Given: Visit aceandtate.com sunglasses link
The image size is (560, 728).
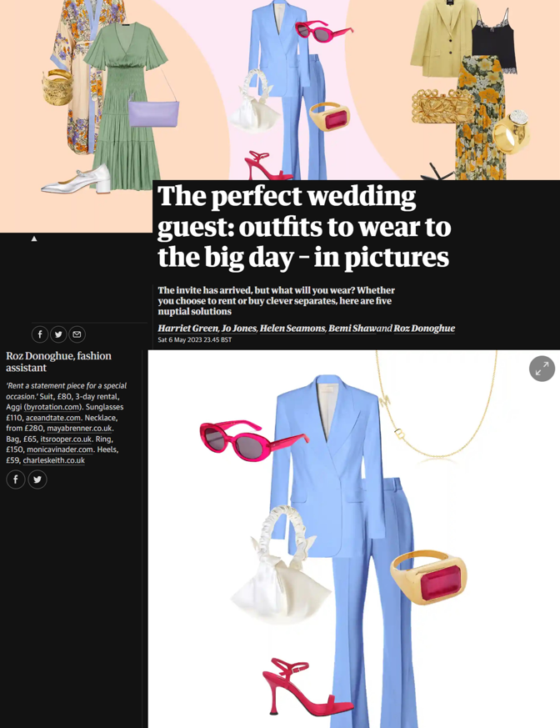Looking at the screenshot, I should 52,418.
